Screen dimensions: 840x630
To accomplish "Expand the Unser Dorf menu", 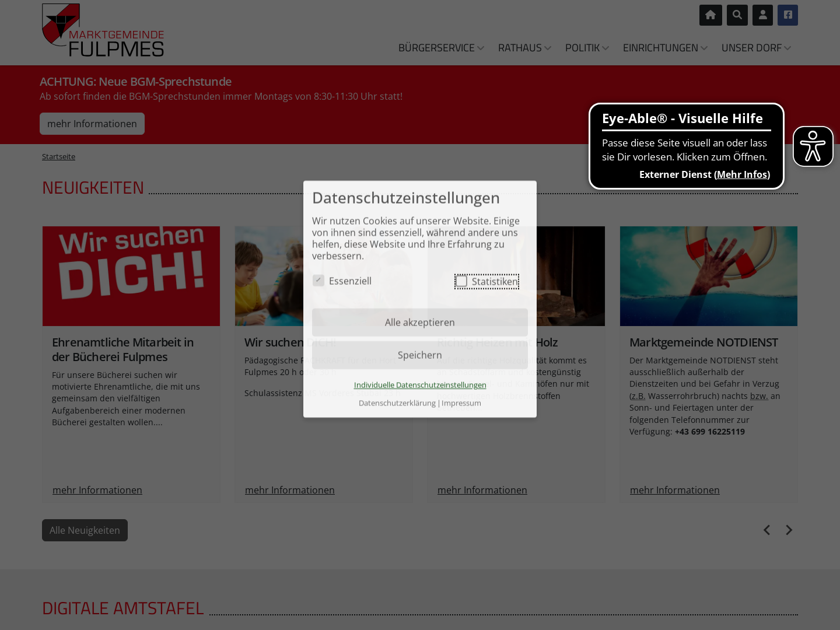I will coord(756,48).
